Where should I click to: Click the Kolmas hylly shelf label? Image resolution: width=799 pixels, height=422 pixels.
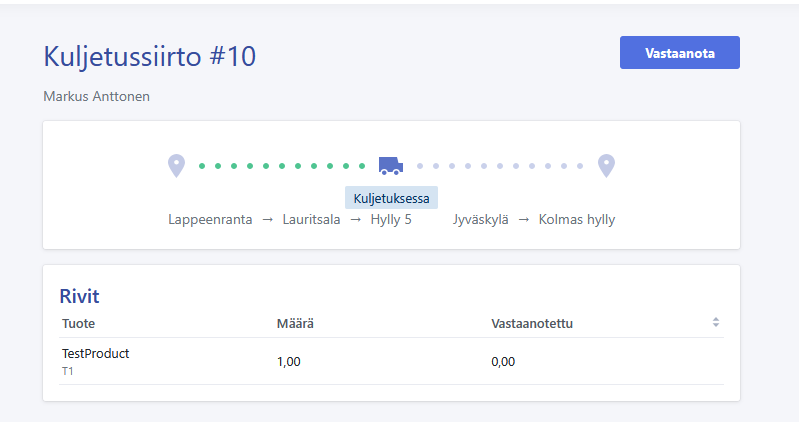tap(577, 220)
